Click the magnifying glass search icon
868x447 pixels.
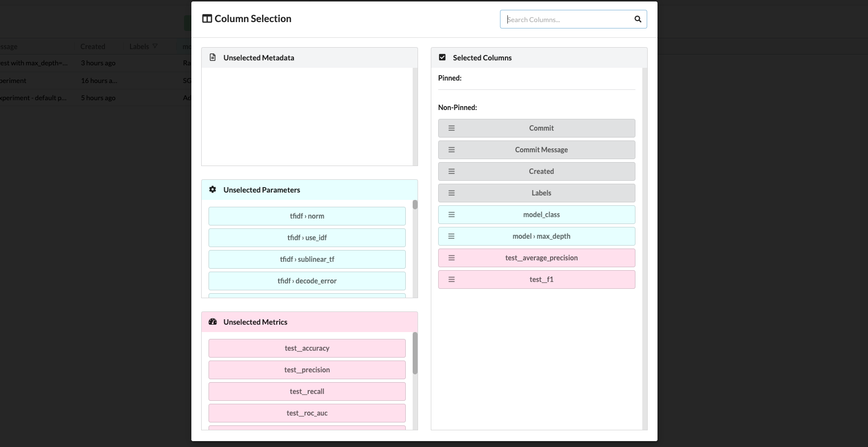pyautogui.click(x=637, y=19)
